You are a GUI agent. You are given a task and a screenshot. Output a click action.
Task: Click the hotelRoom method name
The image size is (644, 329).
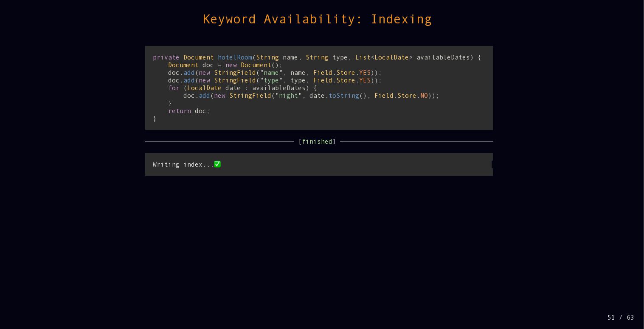(x=235, y=57)
